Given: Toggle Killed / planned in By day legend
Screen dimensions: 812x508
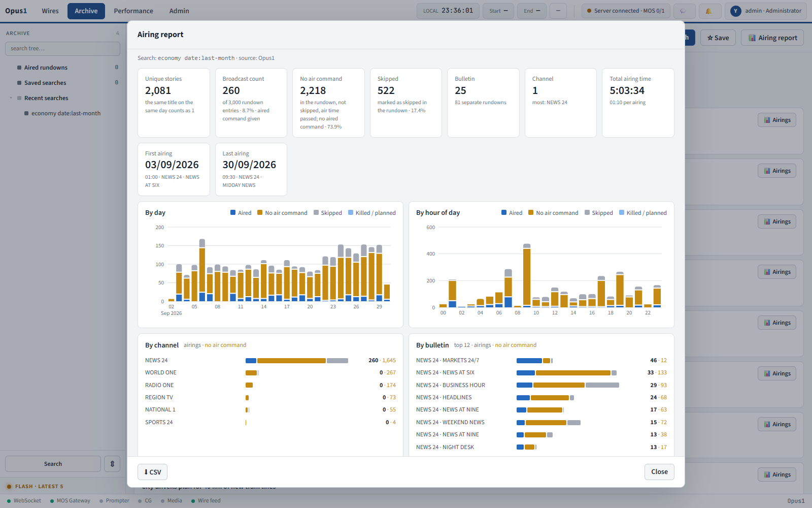Looking at the screenshot, I should [372, 213].
